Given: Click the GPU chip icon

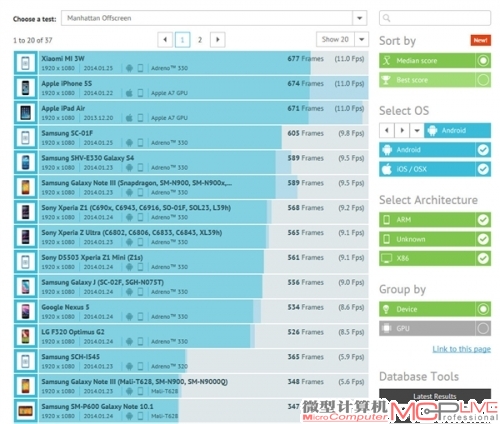Looking at the screenshot, I should 386,328.
